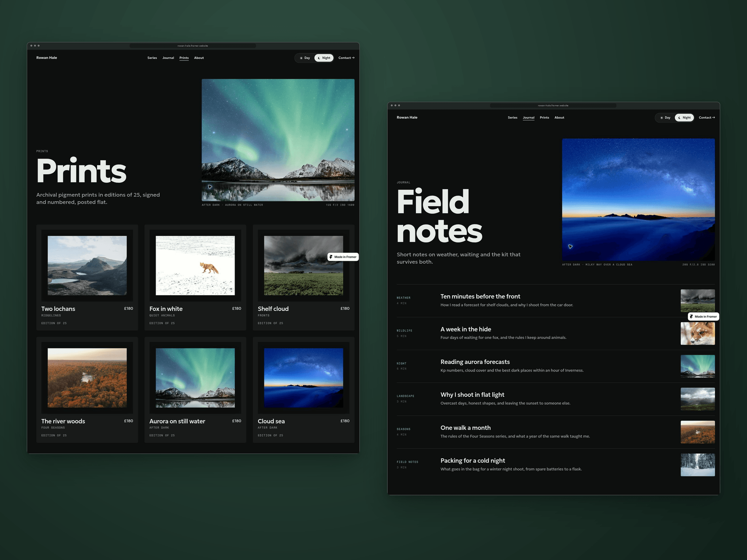Open Series in Journal window nav
Screen dimensions: 747x560
click(x=512, y=118)
